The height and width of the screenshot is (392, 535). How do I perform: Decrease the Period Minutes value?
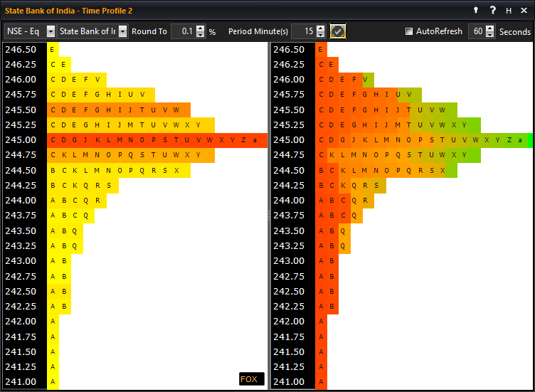(x=320, y=34)
